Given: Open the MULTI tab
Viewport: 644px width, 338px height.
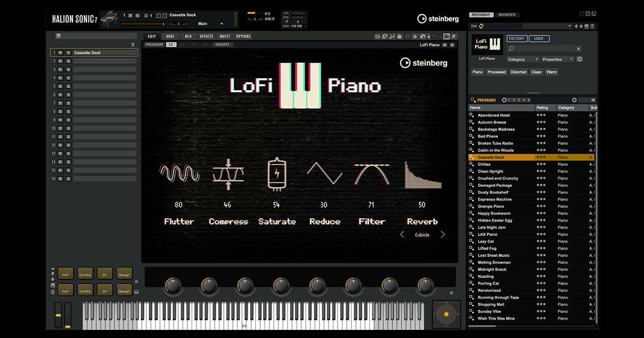Looking at the screenshot, I should [x=225, y=36].
